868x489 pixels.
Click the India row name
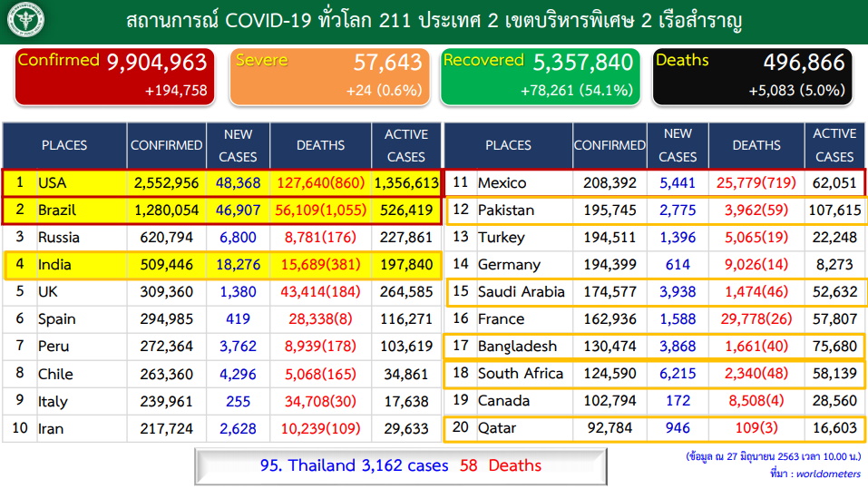(54, 264)
